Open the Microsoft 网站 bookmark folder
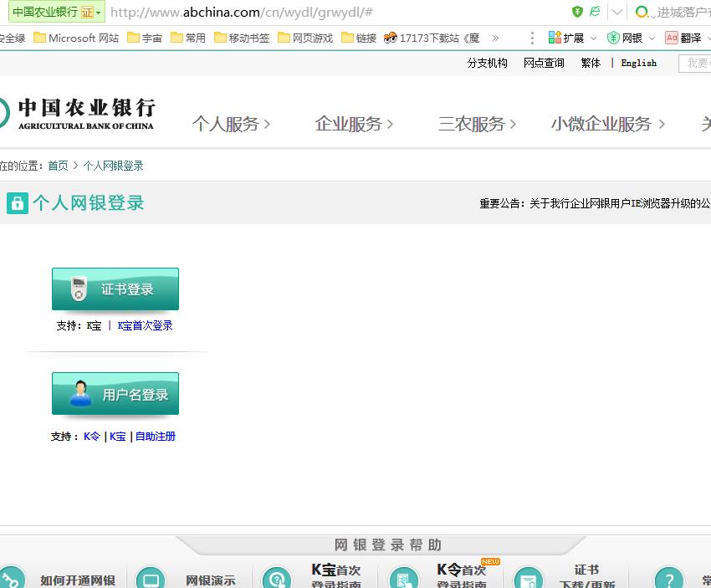 coord(76,38)
